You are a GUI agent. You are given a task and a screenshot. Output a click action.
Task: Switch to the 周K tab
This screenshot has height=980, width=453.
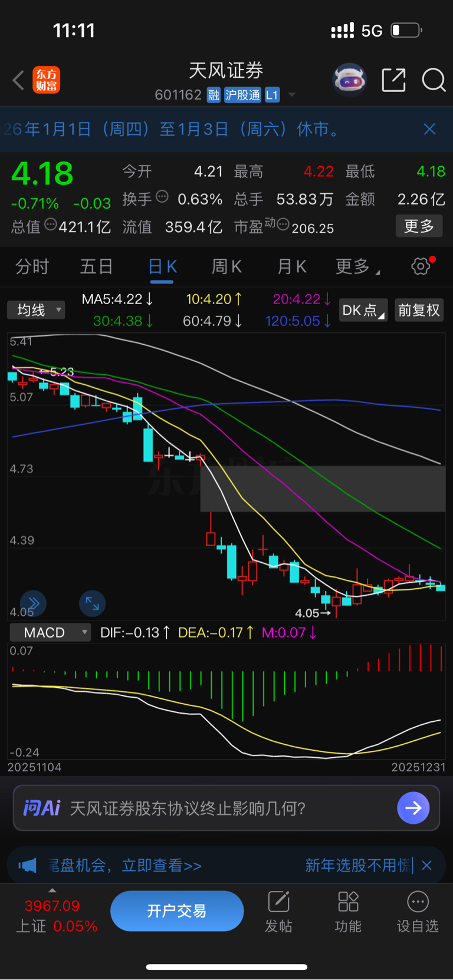227,267
